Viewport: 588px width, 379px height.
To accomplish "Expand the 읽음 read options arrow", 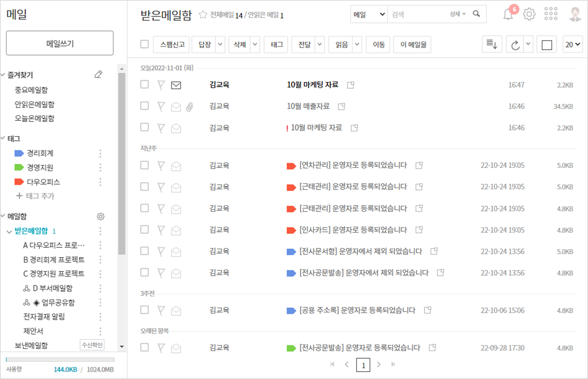I will (357, 45).
